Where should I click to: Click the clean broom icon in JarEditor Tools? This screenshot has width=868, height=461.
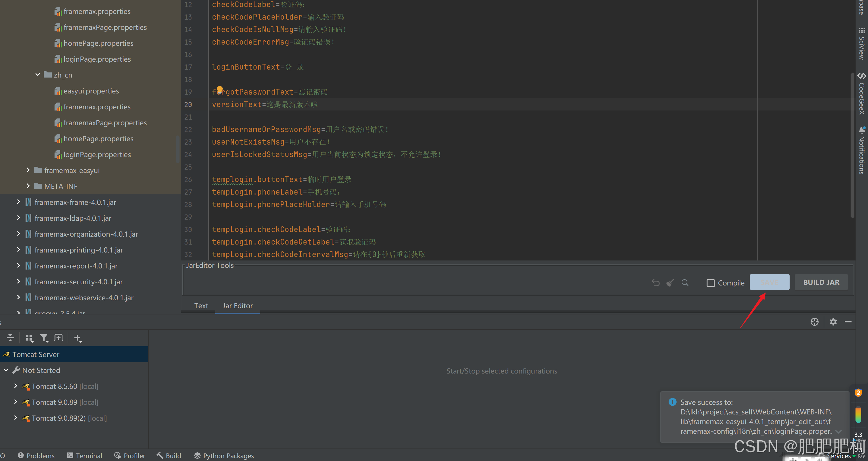coord(670,282)
